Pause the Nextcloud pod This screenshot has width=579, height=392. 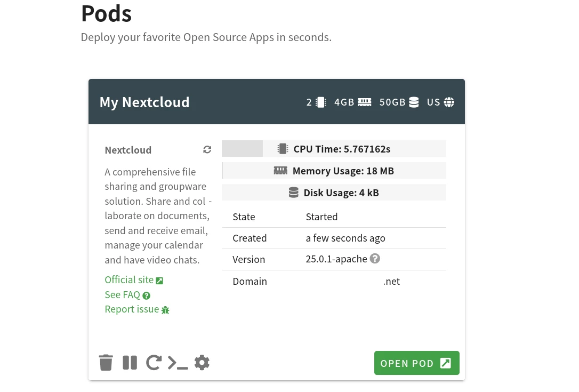point(130,363)
